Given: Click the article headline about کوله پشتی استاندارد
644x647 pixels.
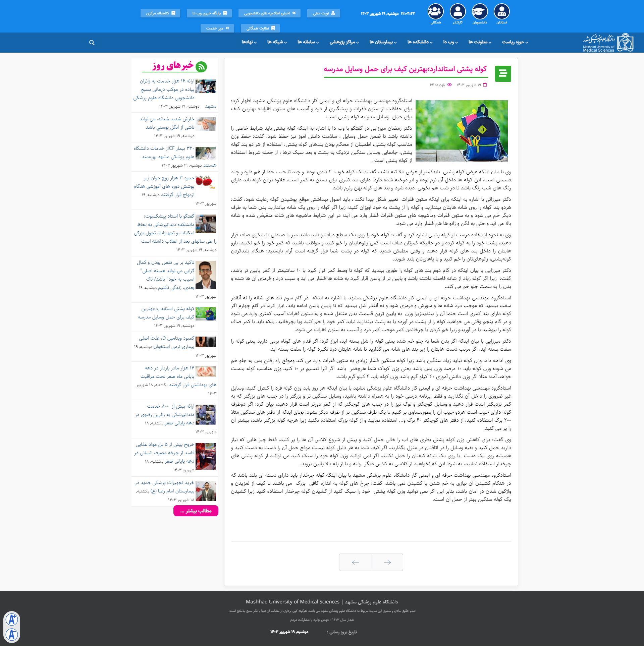Looking at the screenshot, I should (405, 69).
